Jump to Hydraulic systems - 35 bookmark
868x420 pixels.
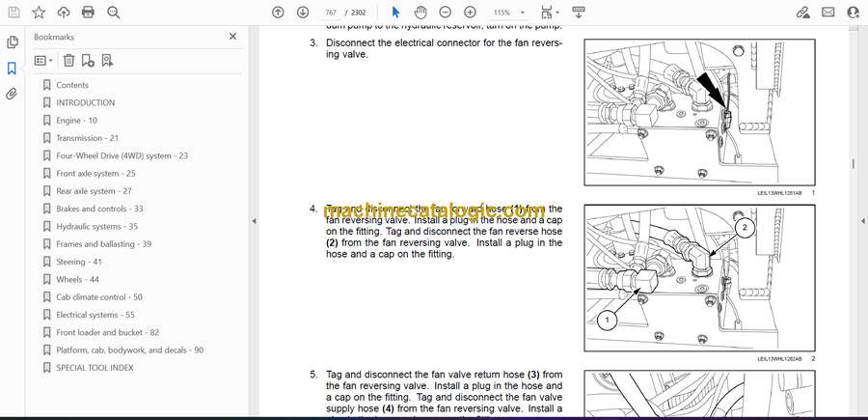[96, 226]
